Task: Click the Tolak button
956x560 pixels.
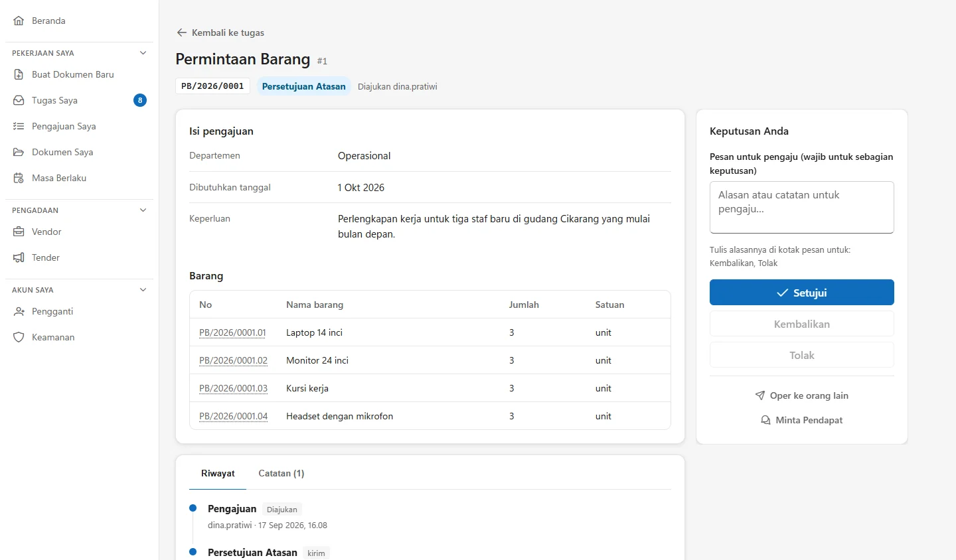Action: (802, 355)
